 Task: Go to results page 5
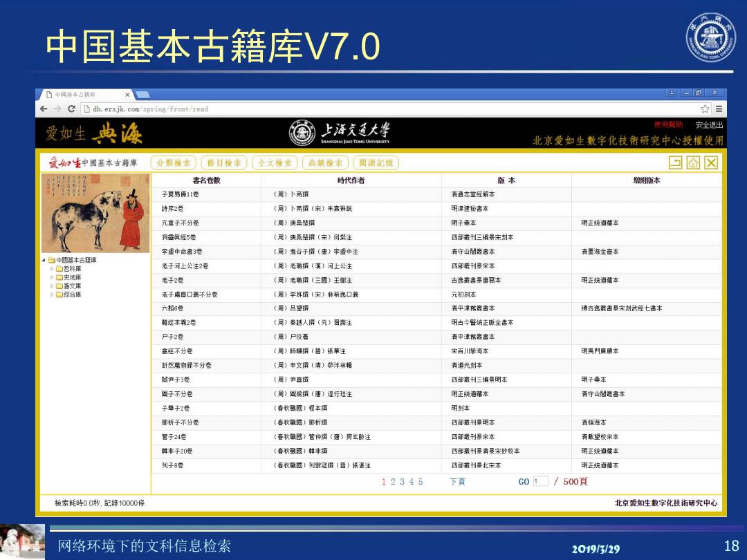pos(421,482)
